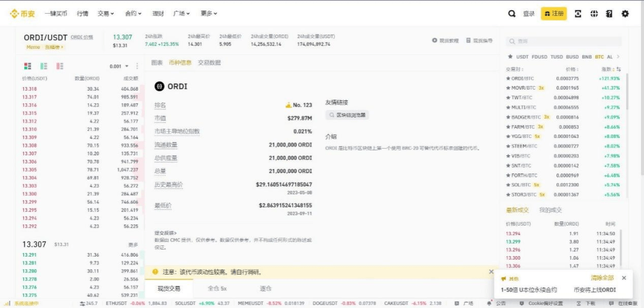Open the settings gear icon
This screenshot has width=644, height=308.
625,13
